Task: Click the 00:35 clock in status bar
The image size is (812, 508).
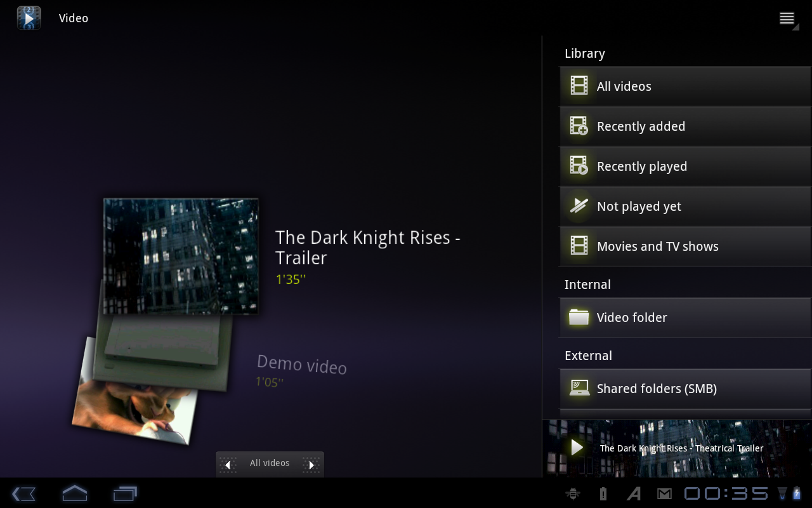Action: (726, 493)
